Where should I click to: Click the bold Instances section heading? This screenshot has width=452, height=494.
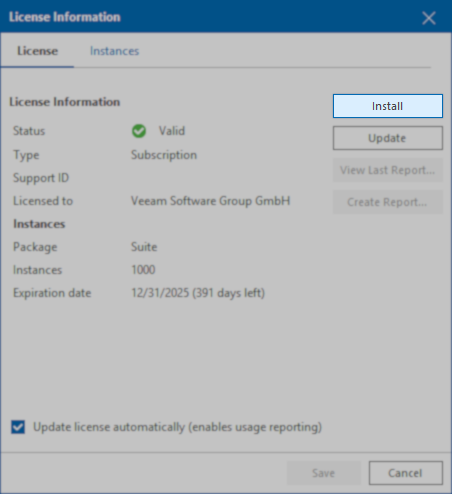(39, 224)
